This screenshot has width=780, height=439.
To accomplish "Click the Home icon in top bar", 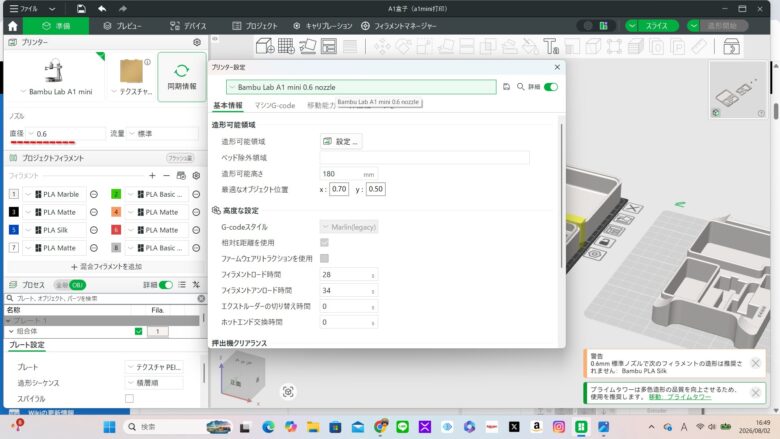I will pos(13,26).
